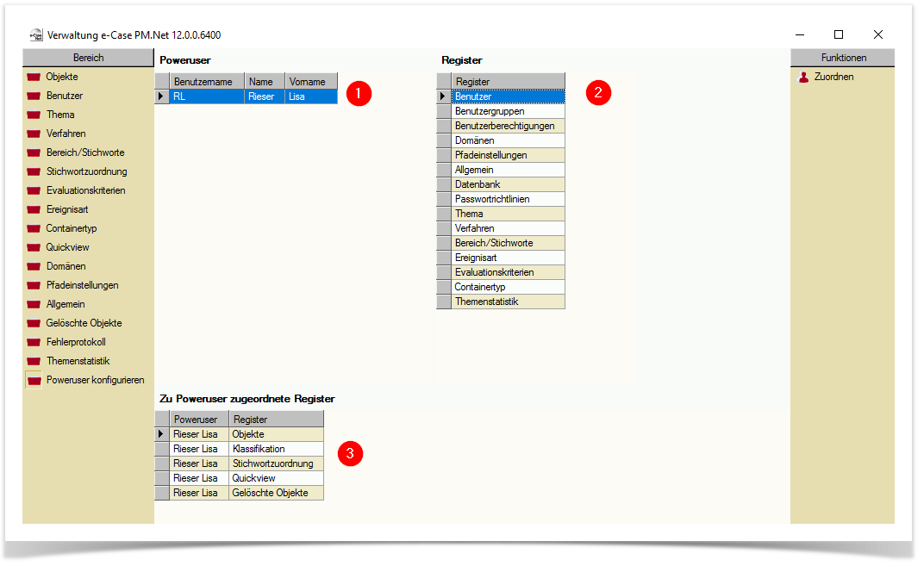Image resolution: width=924 pixels, height=566 pixels.
Task: Click the red icon of Poweruser konfigurieren
Action: coord(34,381)
